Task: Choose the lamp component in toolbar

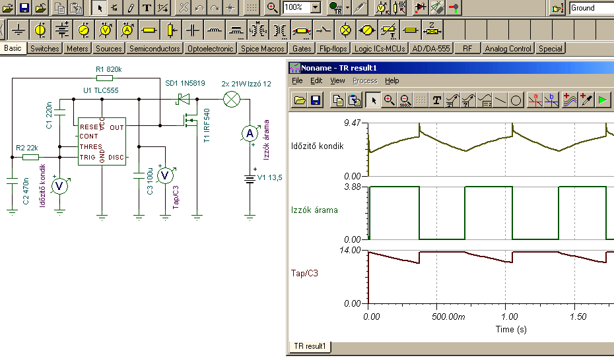Action: [345, 30]
